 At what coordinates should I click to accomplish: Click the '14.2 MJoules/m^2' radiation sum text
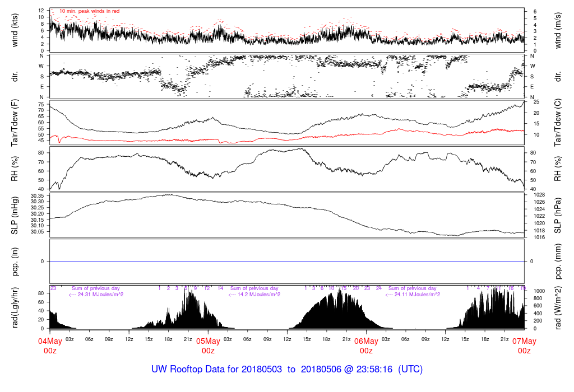coord(259,295)
